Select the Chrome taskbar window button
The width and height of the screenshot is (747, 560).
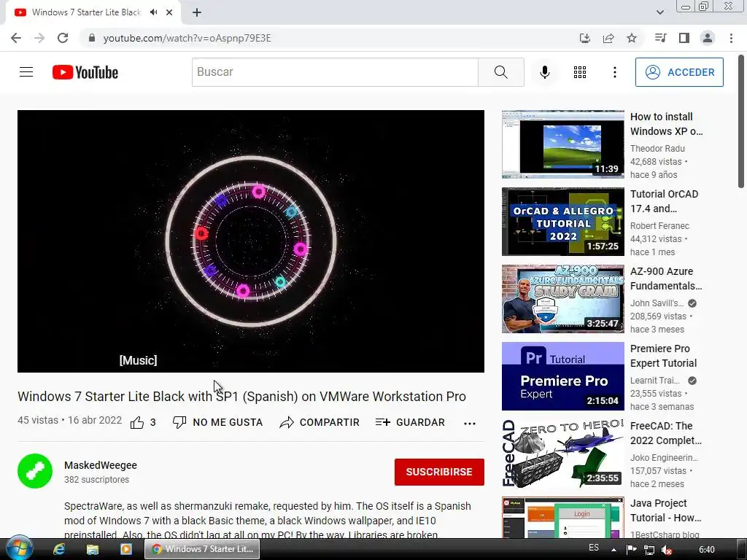pos(203,549)
